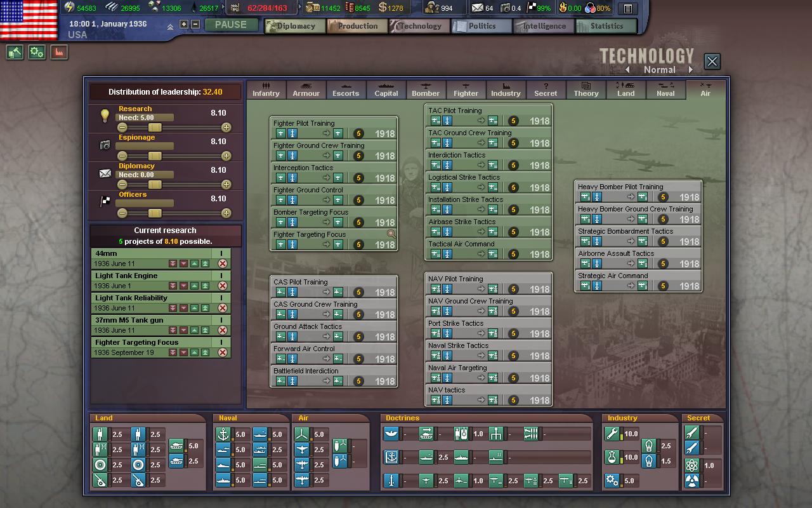The height and width of the screenshot is (508, 812).
Task: Click the flask icon in the Industry panel
Action: pyautogui.click(x=612, y=457)
